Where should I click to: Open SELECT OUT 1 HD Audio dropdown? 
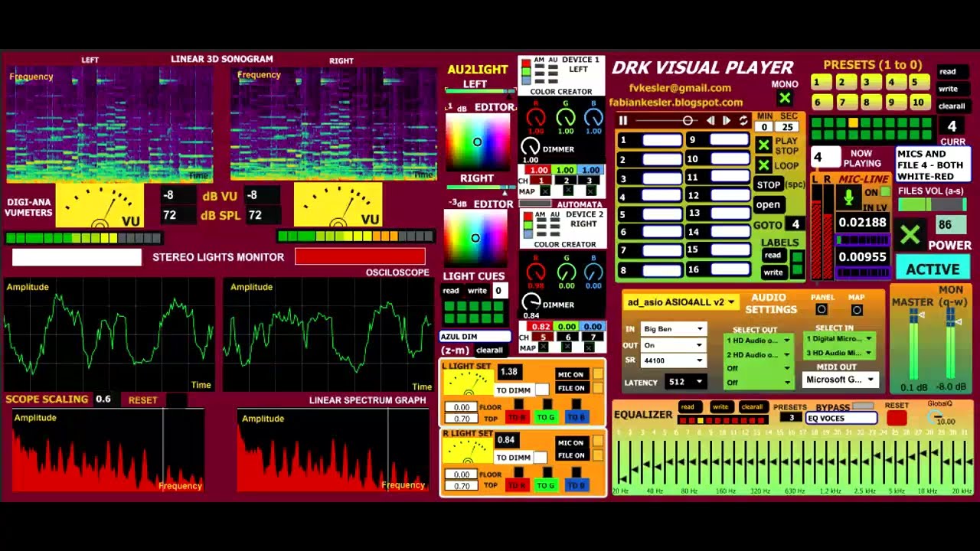coord(758,341)
